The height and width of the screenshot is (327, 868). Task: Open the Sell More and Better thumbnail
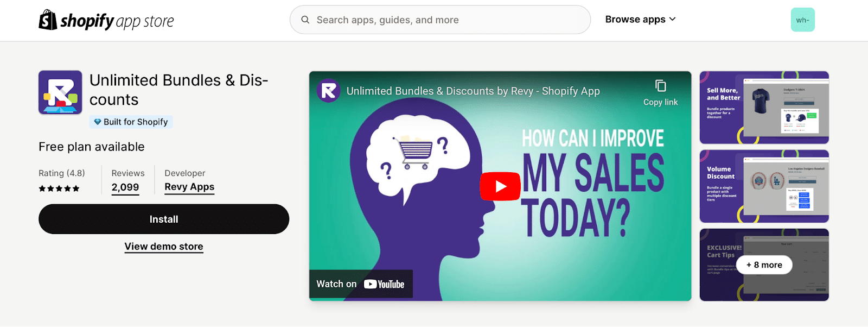pyautogui.click(x=764, y=108)
